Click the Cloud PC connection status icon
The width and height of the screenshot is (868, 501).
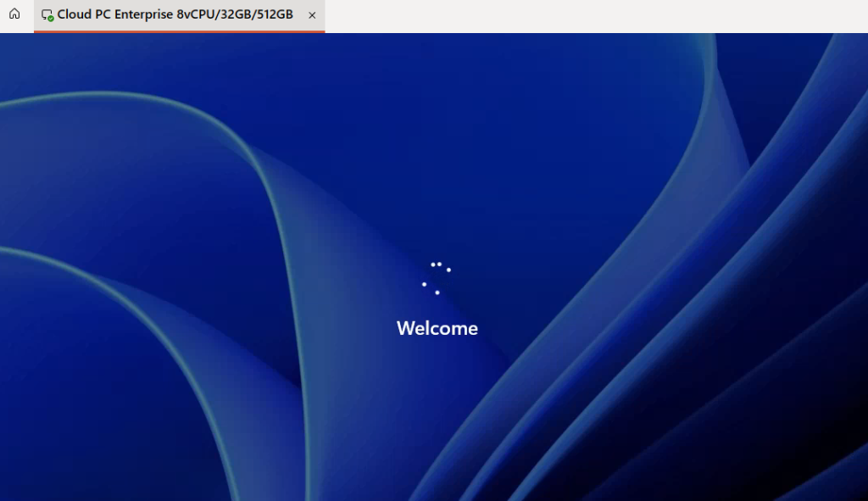click(47, 15)
